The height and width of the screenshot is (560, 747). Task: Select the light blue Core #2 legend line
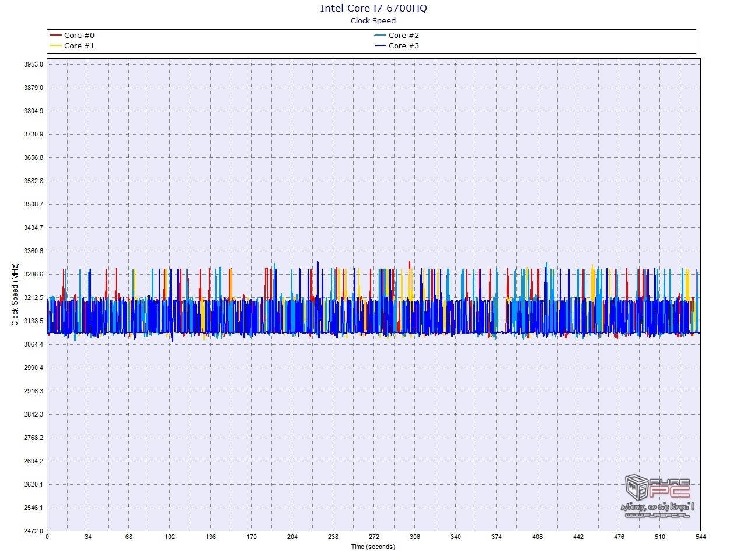pos(380,36)
